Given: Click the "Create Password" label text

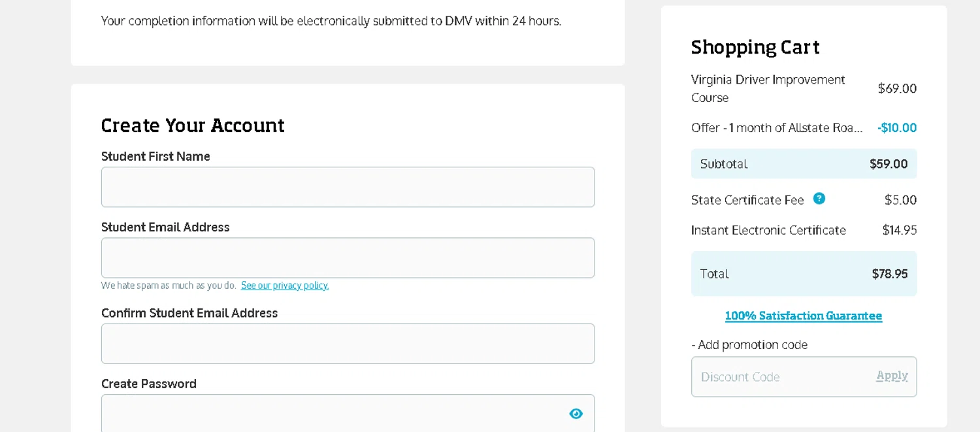Looking at the screenshot, I should (149, 384).
